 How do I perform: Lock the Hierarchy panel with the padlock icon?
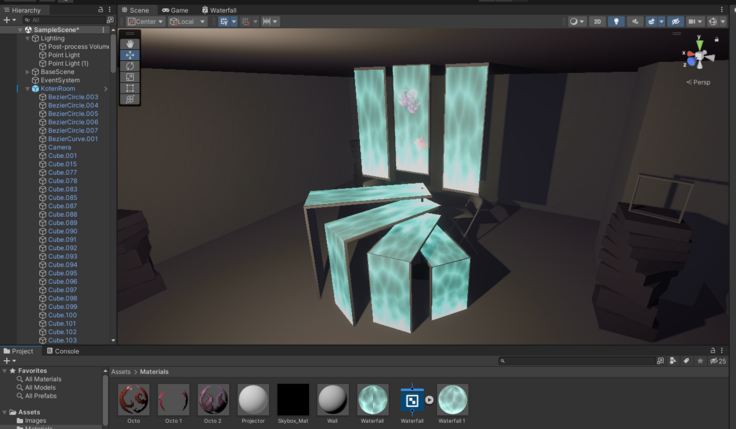coord(100,10)
